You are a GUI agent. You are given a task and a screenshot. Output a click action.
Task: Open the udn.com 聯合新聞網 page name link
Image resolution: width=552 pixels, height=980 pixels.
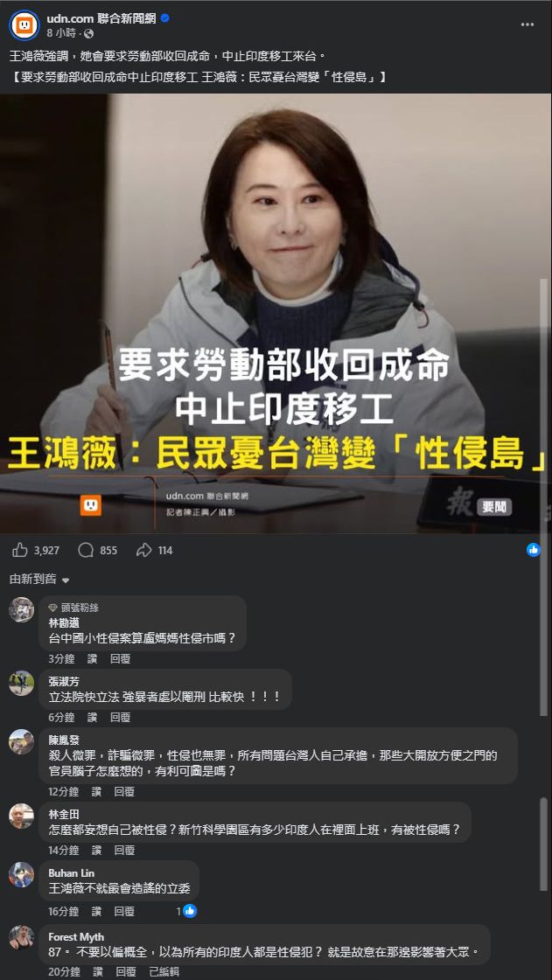tap(101, 18)
